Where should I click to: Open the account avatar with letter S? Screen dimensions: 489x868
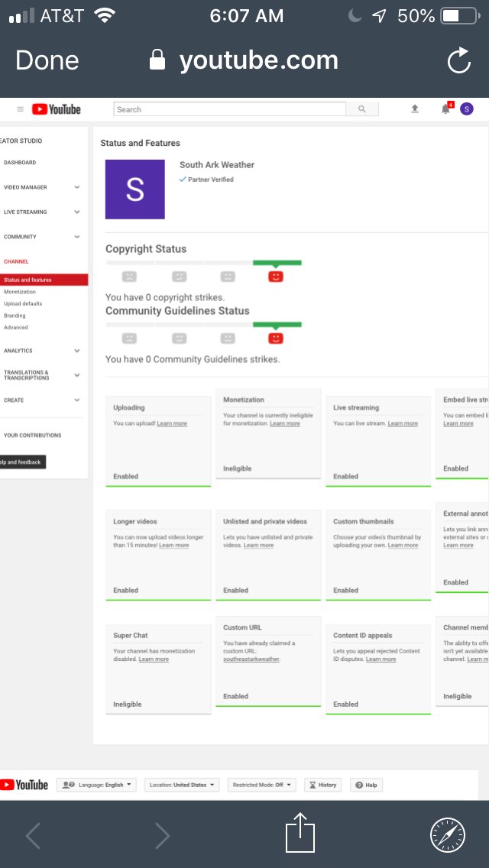(467, 109)
